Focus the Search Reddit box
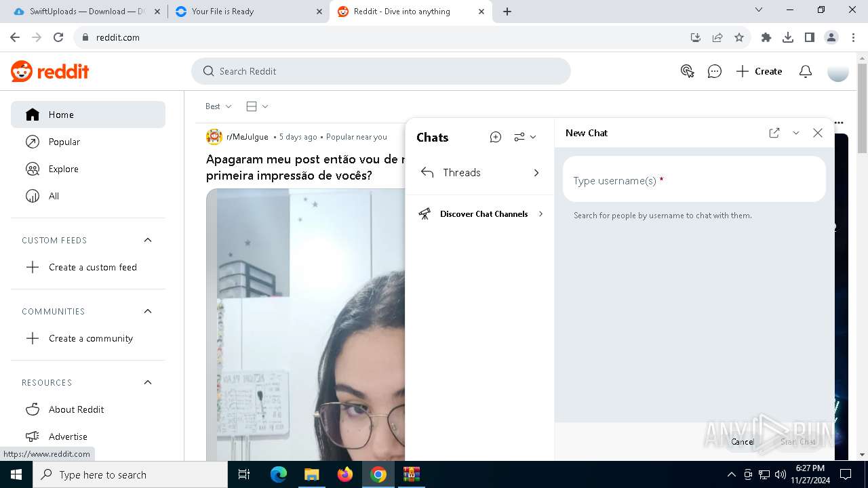 pos(381,71)
